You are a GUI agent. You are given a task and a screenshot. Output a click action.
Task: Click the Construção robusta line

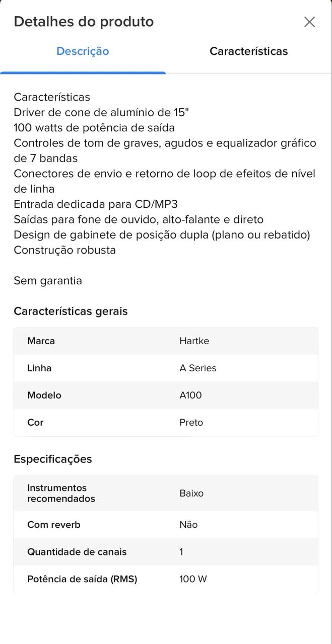pos(64,250)
